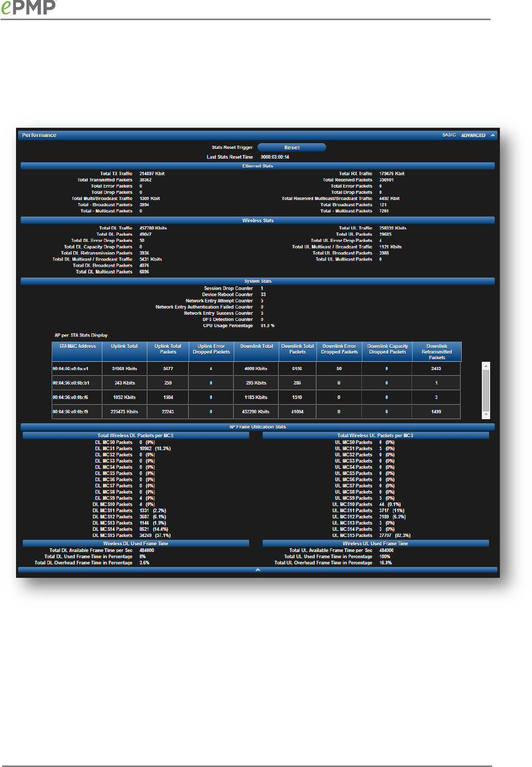Click the collapse arrow on bottom bar
This screenshot has height=767, width=532.
(x=257, y=570)
